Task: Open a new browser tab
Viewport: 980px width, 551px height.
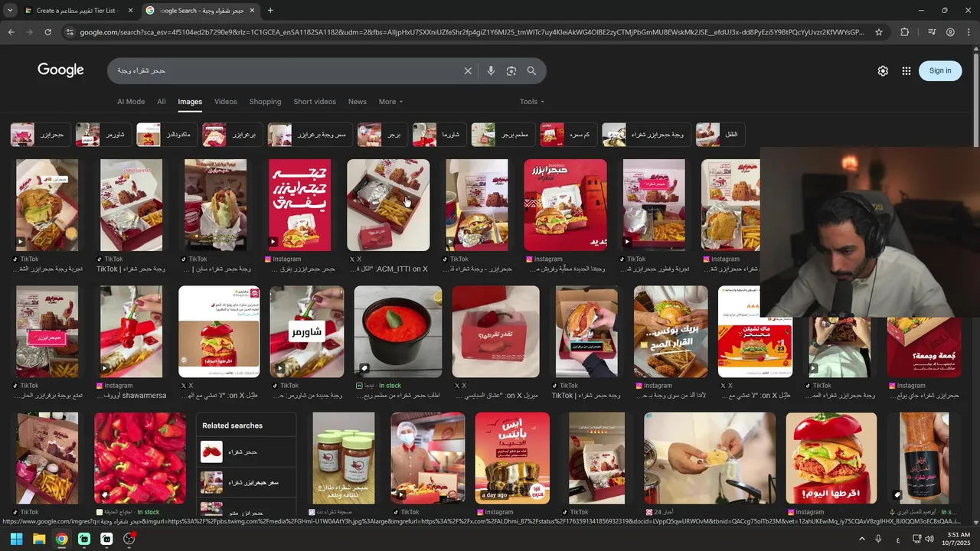Action: 270,11
